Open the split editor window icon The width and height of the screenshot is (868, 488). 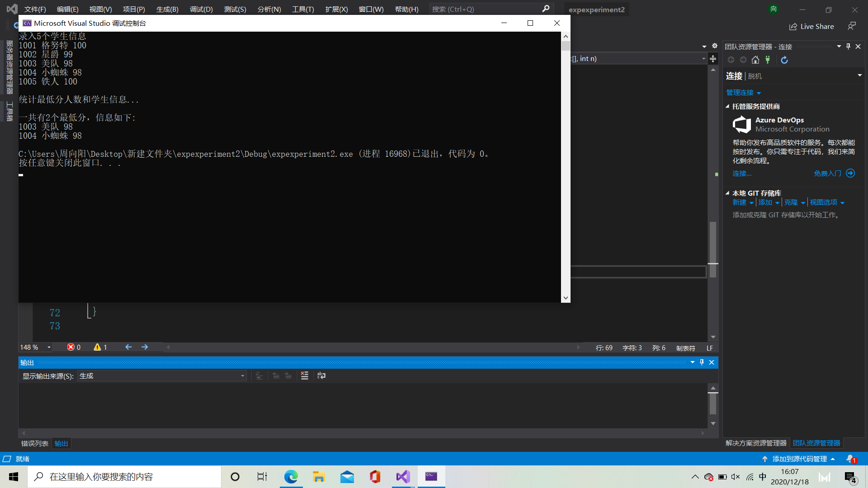coord(713,59)
